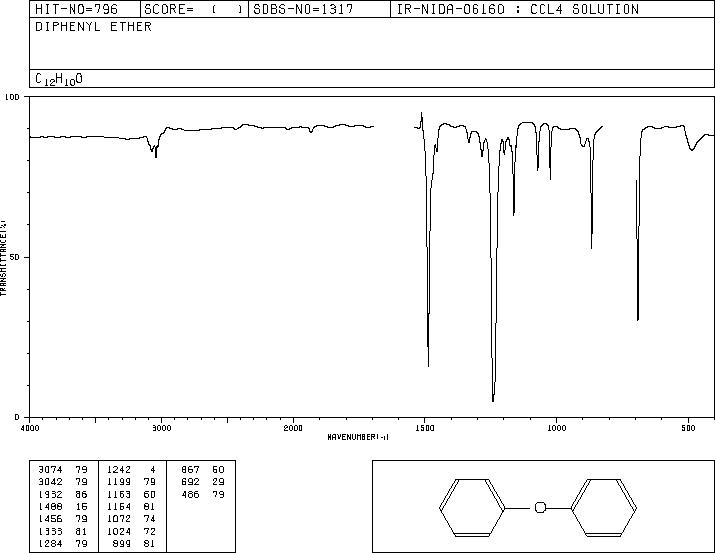
Task: Select the DIPHENYL ETHER compound name
Action: click(x=93, y=27)
